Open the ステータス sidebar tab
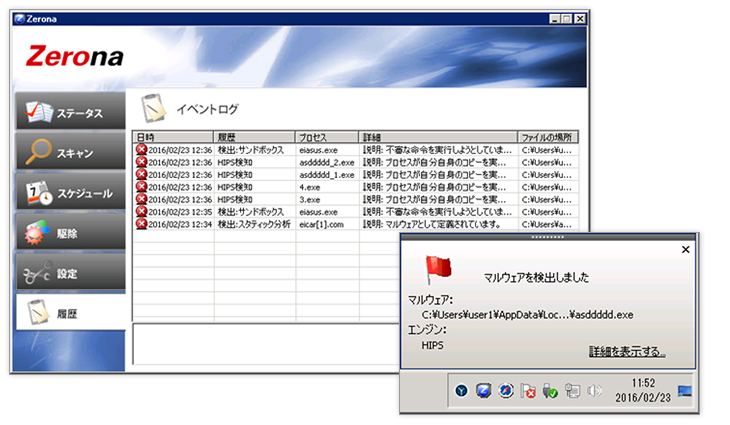Image resolution: width=730 pixels, height=425 pixels. pos(71,111)
